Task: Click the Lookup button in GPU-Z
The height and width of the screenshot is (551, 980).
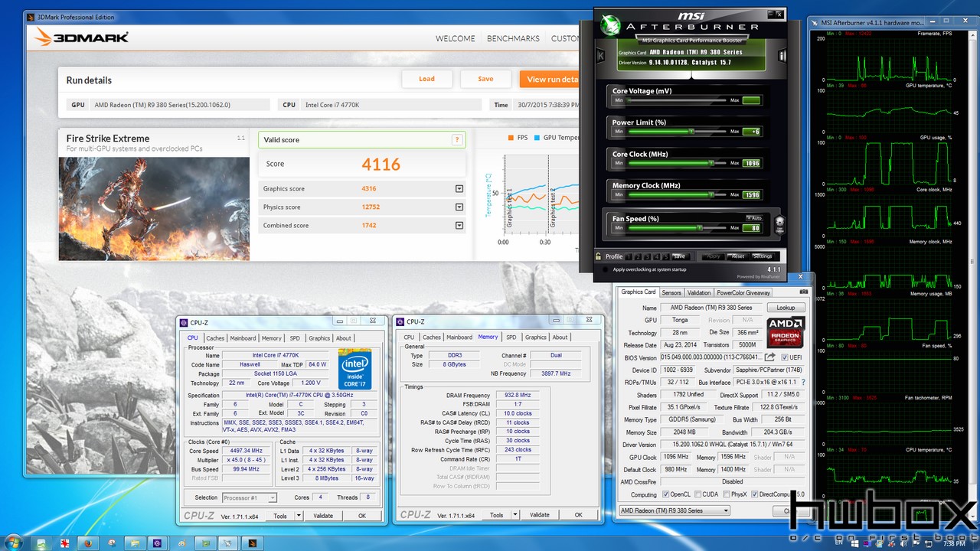Action: (x=786, y=308)
